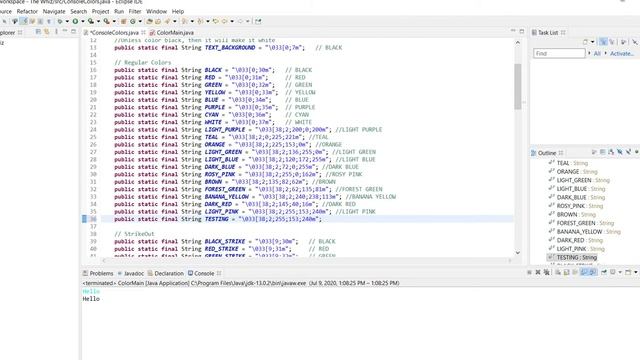
Task: Click the editor vertical scrollbar thumb
Action: click(518, 87)
